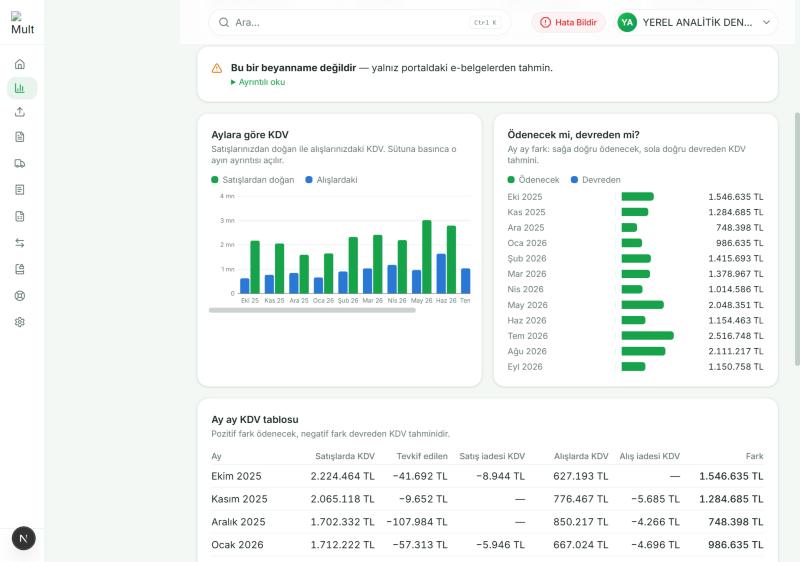This screenshot has width=800, height=562.
Task: Click the Ocak 2026 table row
Action: (487, 545)
